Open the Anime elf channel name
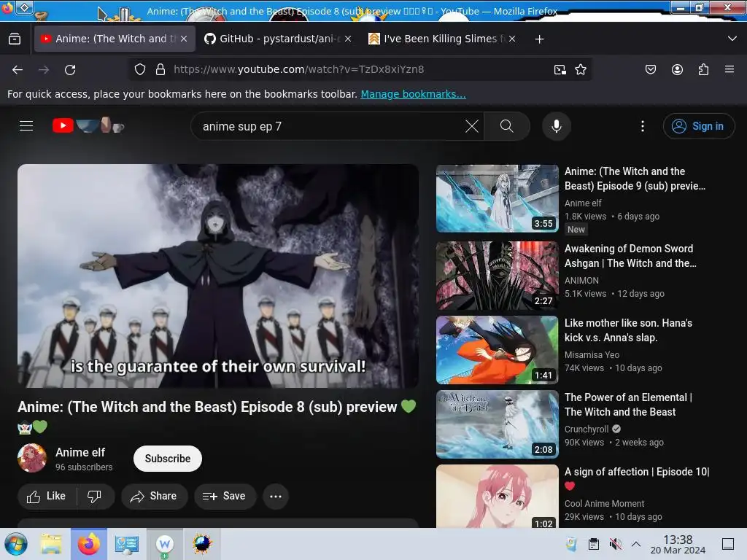The image size is (747, 560). point(80,452)
